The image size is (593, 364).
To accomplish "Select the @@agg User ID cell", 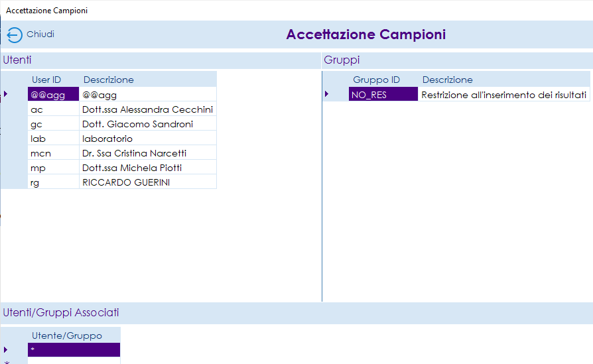I will click(x=53, y=94).
